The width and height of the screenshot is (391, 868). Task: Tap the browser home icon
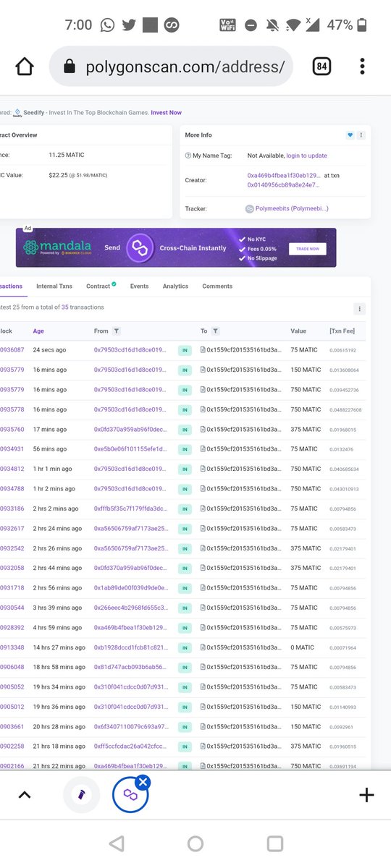point(25,67)
